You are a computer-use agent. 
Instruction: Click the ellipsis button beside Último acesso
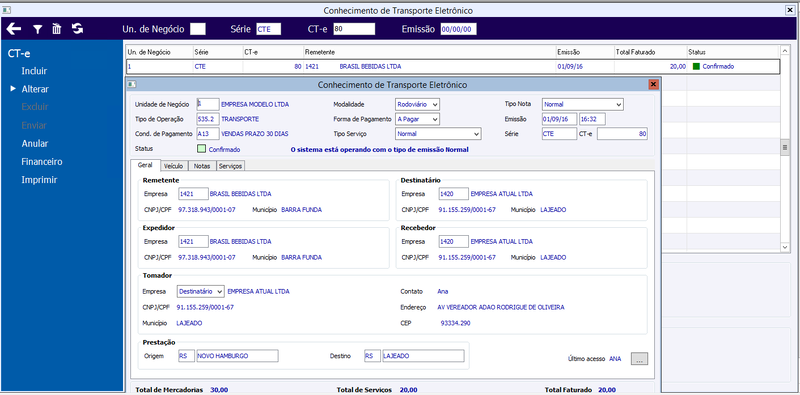639,359
